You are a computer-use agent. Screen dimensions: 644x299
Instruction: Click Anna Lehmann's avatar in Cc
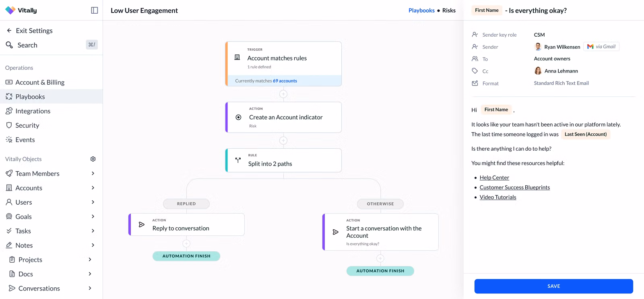(538, 71)
